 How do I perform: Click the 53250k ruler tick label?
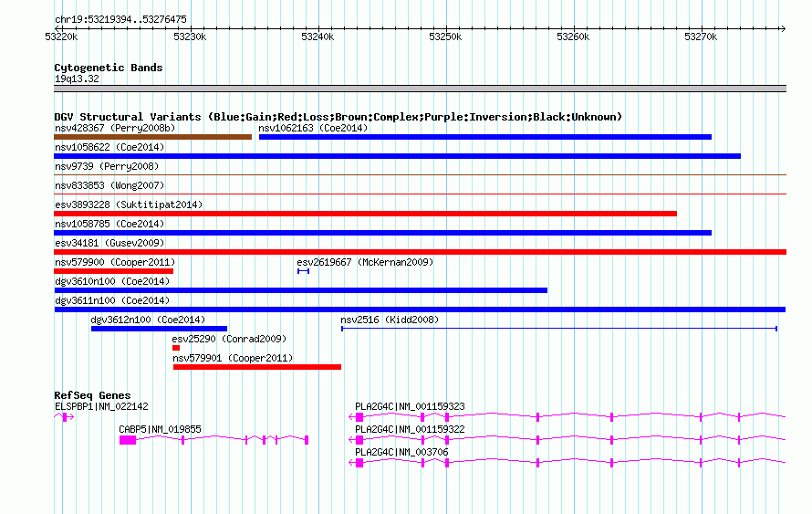pos(445,37)
